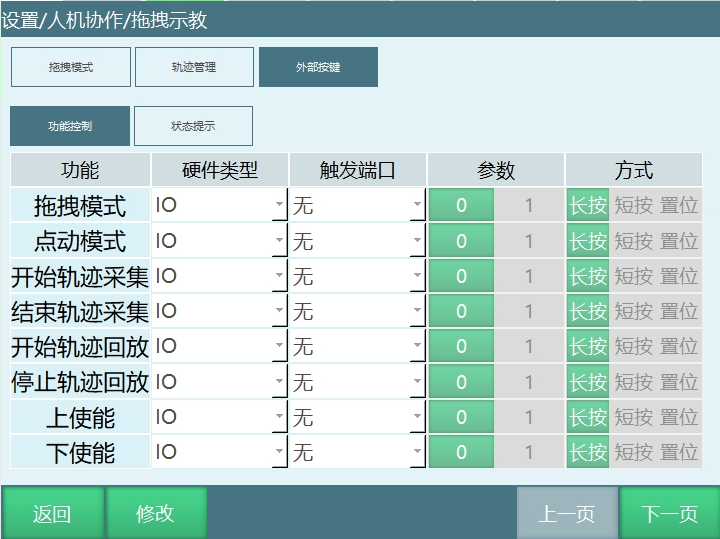Select the 开始轨迹采集 row label
This screenshot has width=720, height=539.
tap(80, 276)
